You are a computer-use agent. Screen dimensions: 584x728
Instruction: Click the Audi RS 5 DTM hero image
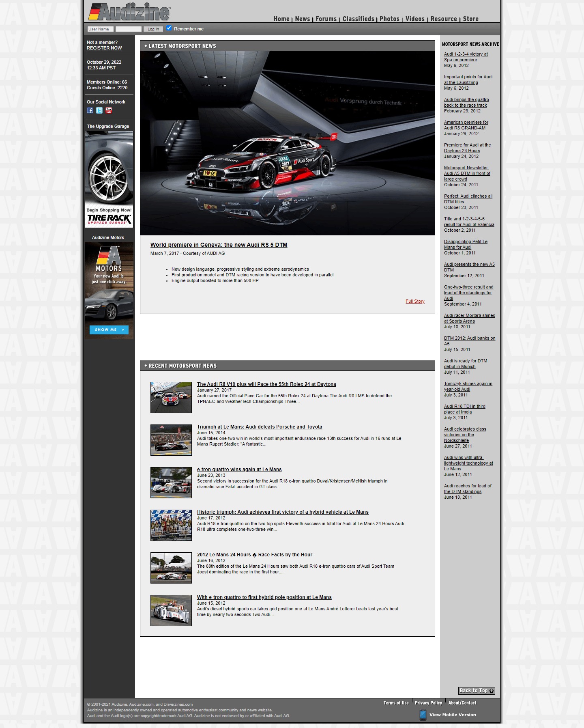[x=287, y=143]
